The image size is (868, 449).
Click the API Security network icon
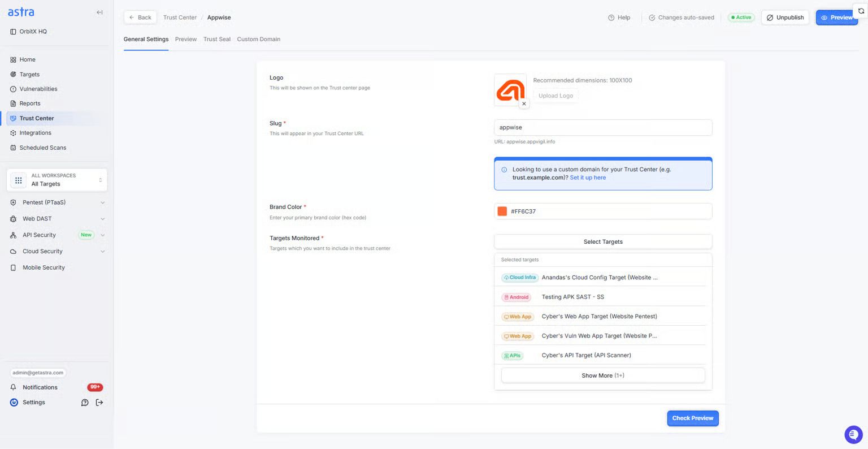pyautogui.click(x=13, y=235)
